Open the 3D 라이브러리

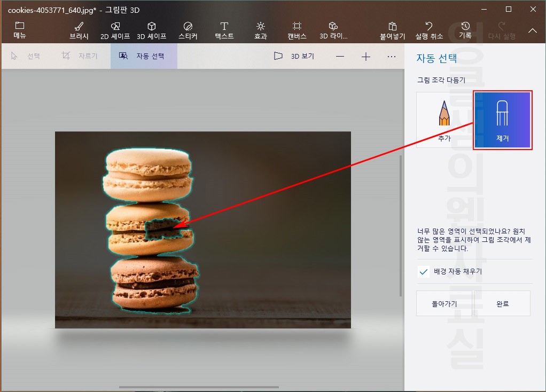coord(333,29)
